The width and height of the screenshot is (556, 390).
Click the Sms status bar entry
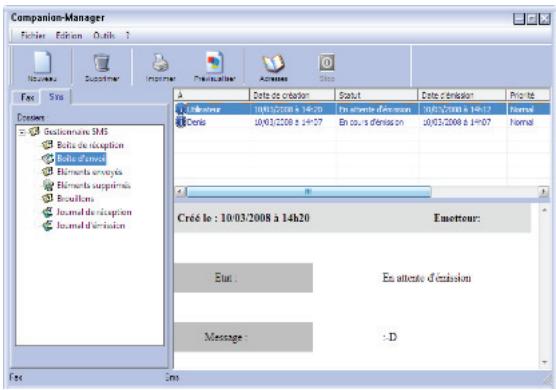click(172, 378)
